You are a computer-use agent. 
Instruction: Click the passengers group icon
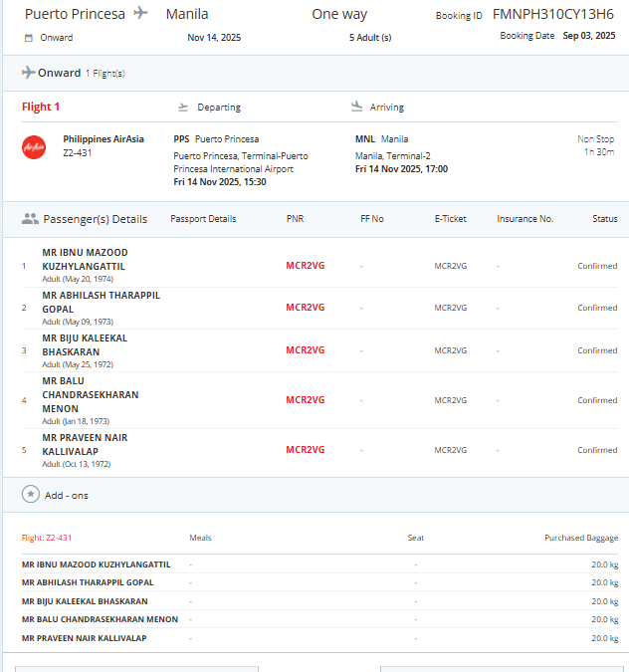30,219
